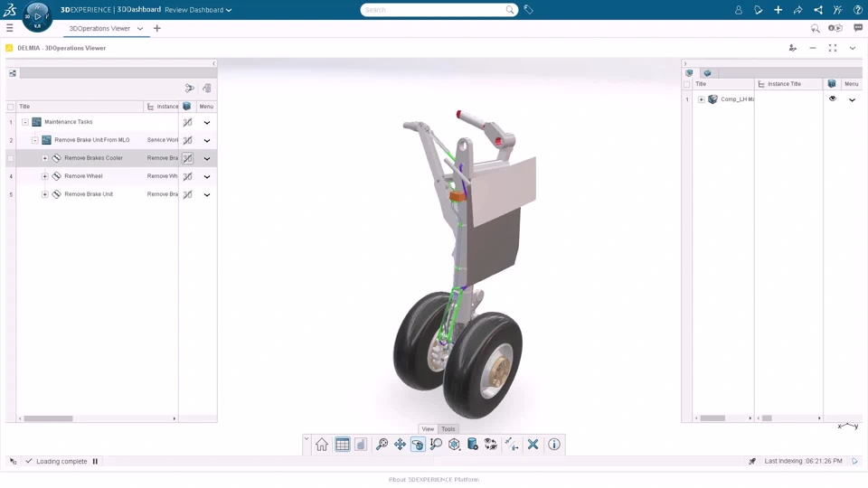
Task: Click the tag icon beside the search box
Action: (x=529, y=10)
